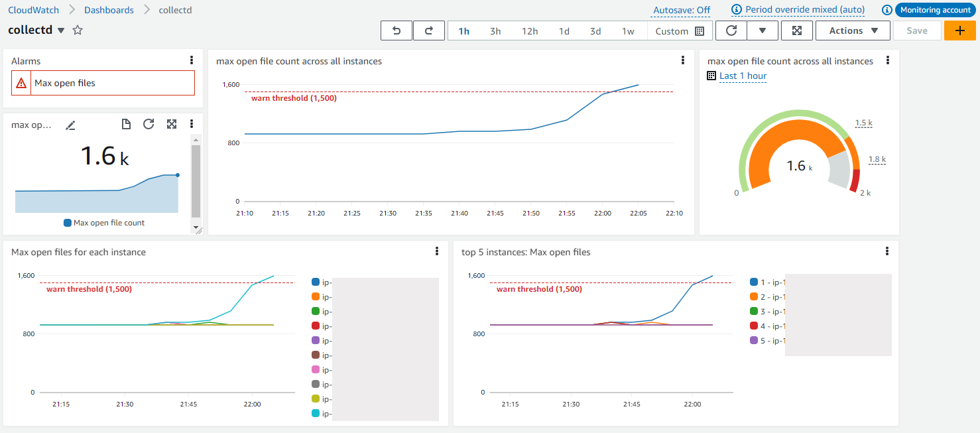Edit the single value widget using the pencil icon
This screenshot has width=980, height=433.
point(70,124)
